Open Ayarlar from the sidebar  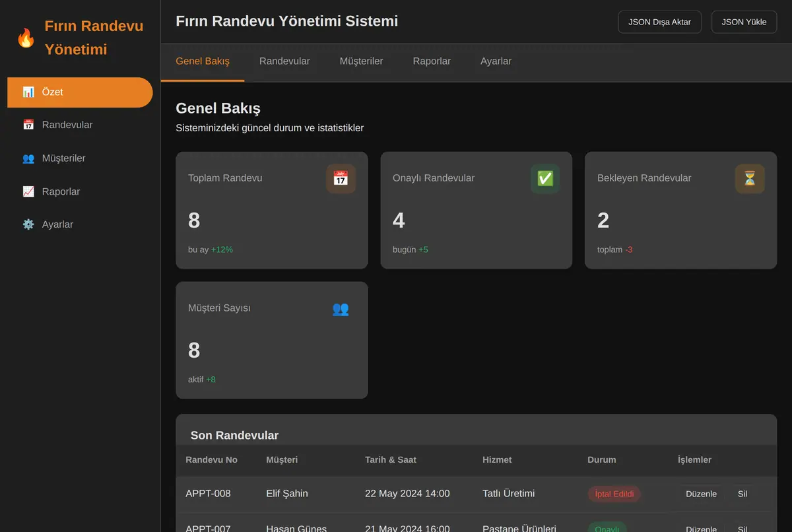[80, 224]
